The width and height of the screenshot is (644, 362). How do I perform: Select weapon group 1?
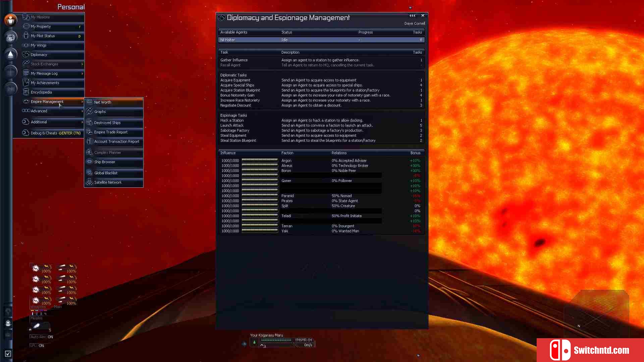33,314
